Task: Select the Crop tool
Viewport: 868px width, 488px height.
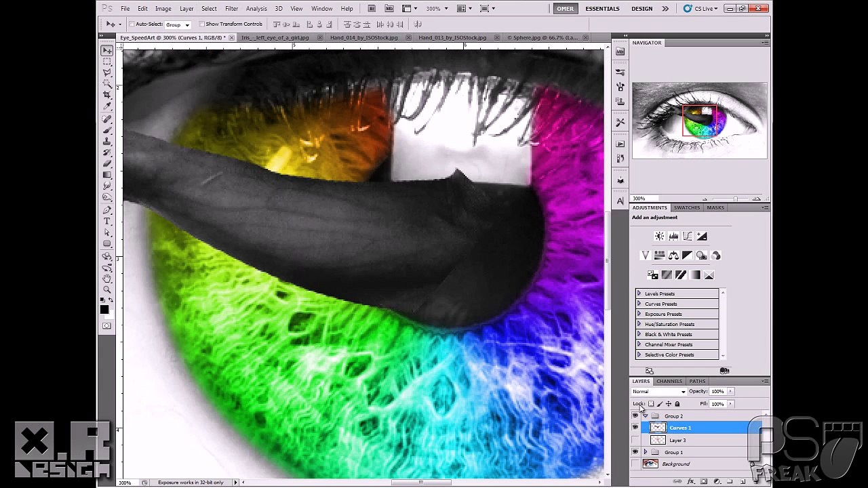Action: click(107, 95)
